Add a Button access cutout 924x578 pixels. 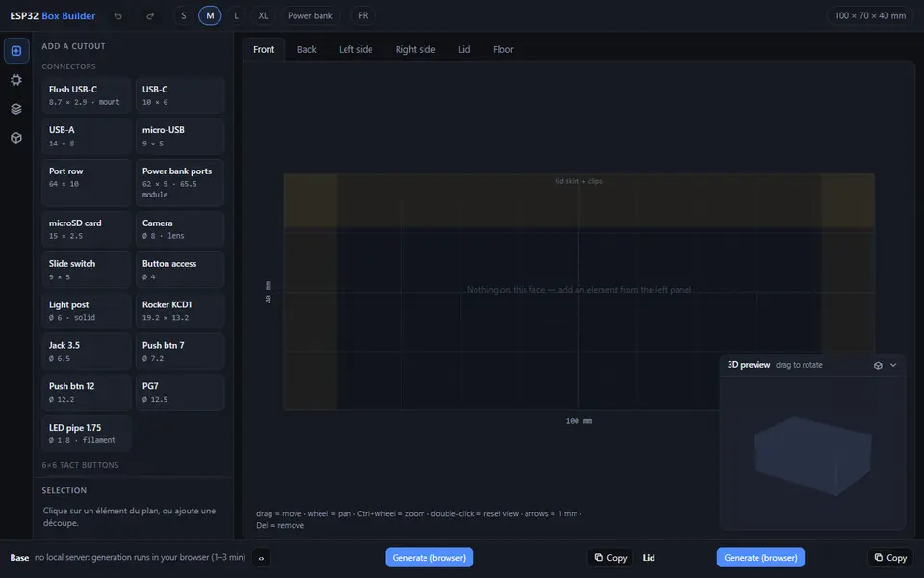pos(180,270)
